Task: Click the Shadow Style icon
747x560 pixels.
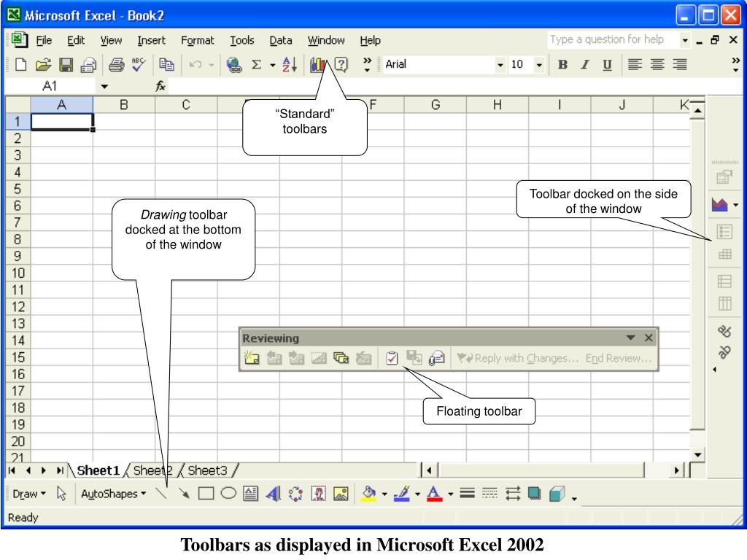Action: point(535,494)
